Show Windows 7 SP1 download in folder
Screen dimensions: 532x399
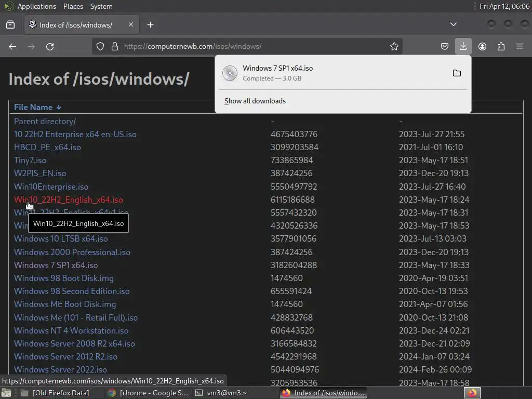[x=457, y=73]
